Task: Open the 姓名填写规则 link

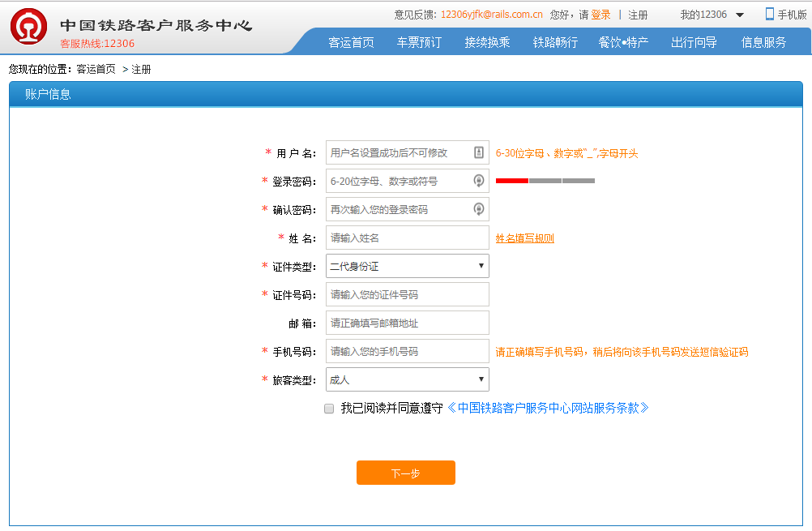Action: click(x=524, y=238)
